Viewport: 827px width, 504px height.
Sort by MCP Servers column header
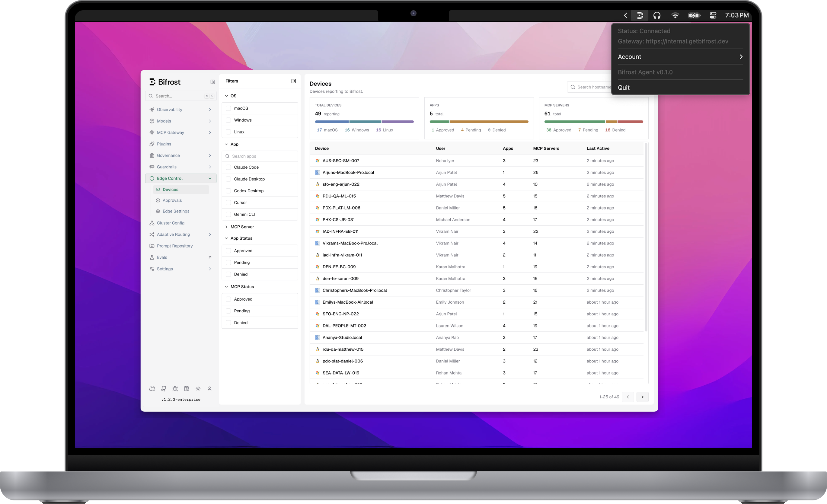point(546,148)
